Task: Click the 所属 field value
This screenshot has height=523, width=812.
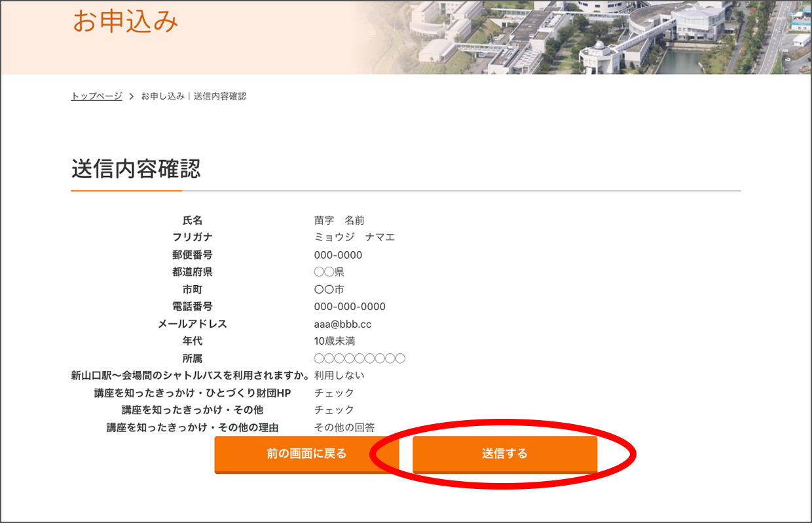Action: 360,358
